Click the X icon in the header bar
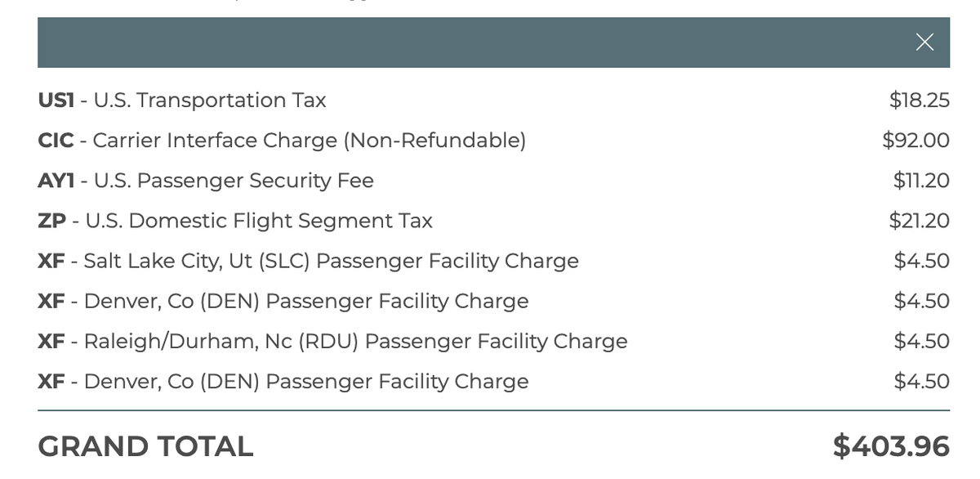The image size is (980, 479). (x=924, y=42)
